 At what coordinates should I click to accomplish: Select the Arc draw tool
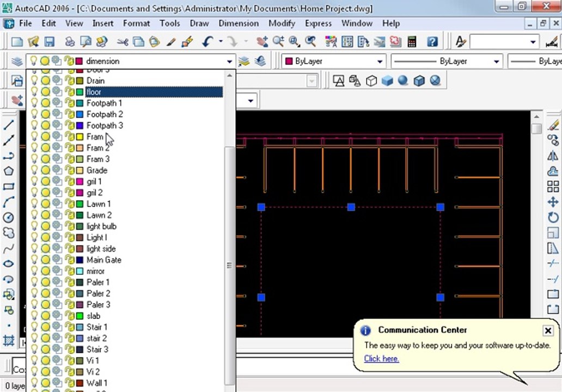pyautogui.click(x=9, y=202)
